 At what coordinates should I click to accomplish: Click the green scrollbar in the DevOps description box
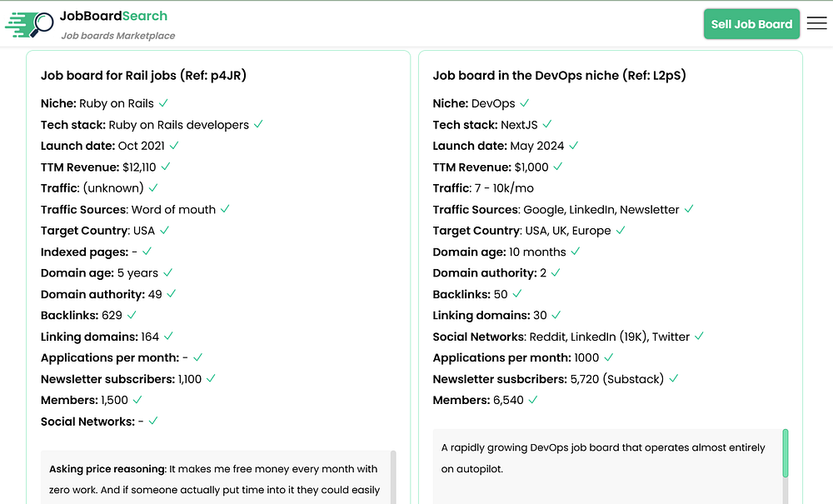pyautogui.click(x=786, y=453)
